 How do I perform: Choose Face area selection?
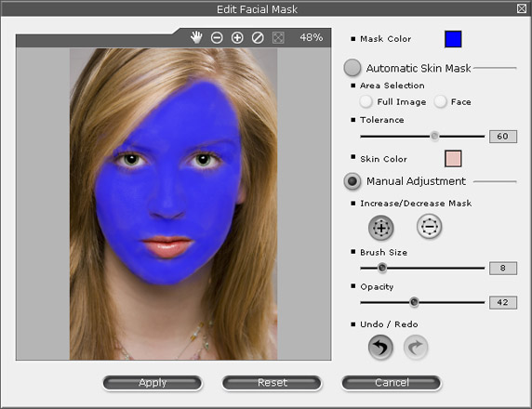pyautogui.click(x=440, y=101)
